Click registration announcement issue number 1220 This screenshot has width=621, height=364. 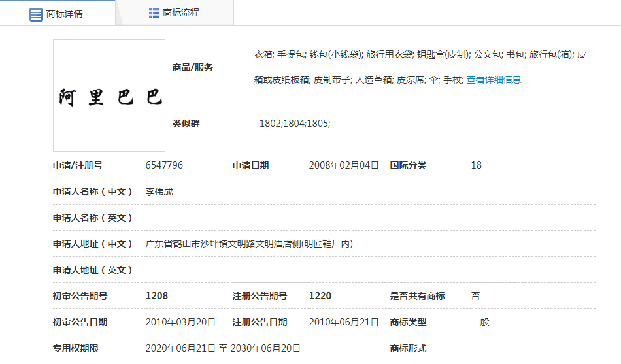[320, 296]
